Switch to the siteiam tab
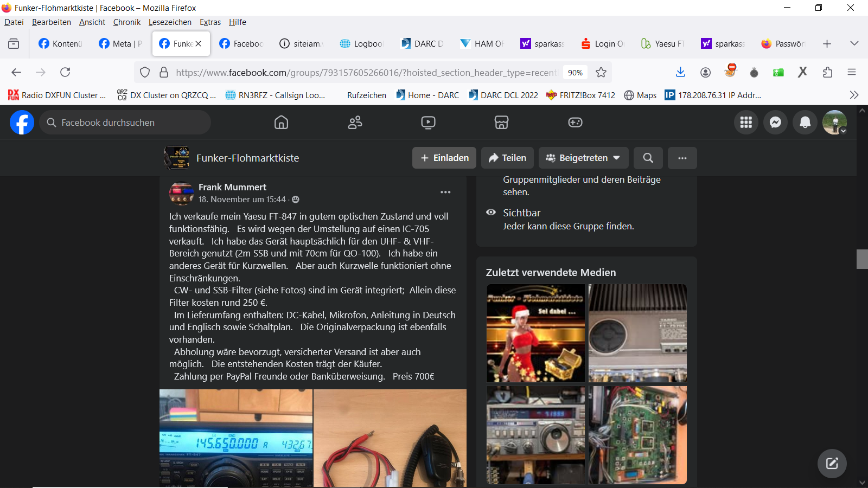The image size is (868, 488). (x=301, y=43)
